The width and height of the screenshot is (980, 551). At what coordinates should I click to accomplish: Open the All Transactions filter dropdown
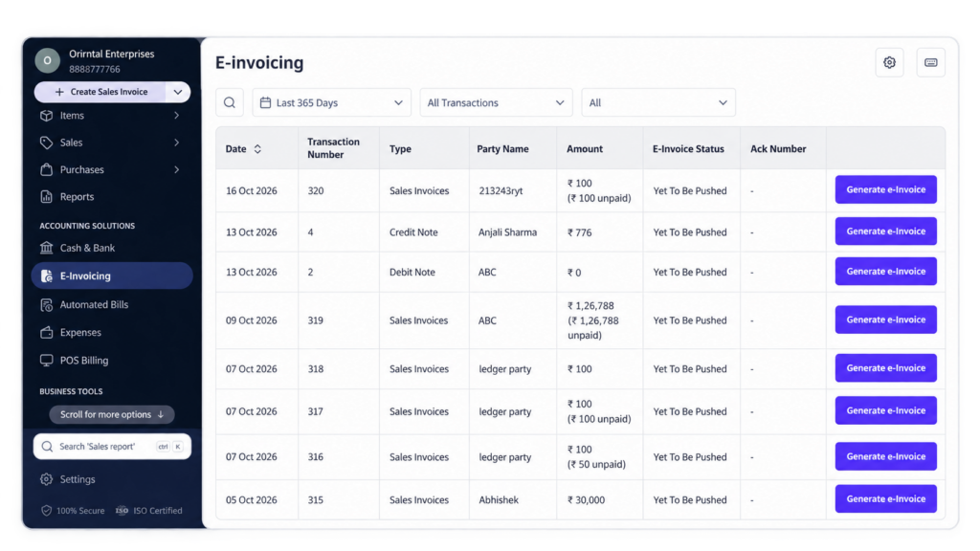pyautogui.click(x=497, y=102)
